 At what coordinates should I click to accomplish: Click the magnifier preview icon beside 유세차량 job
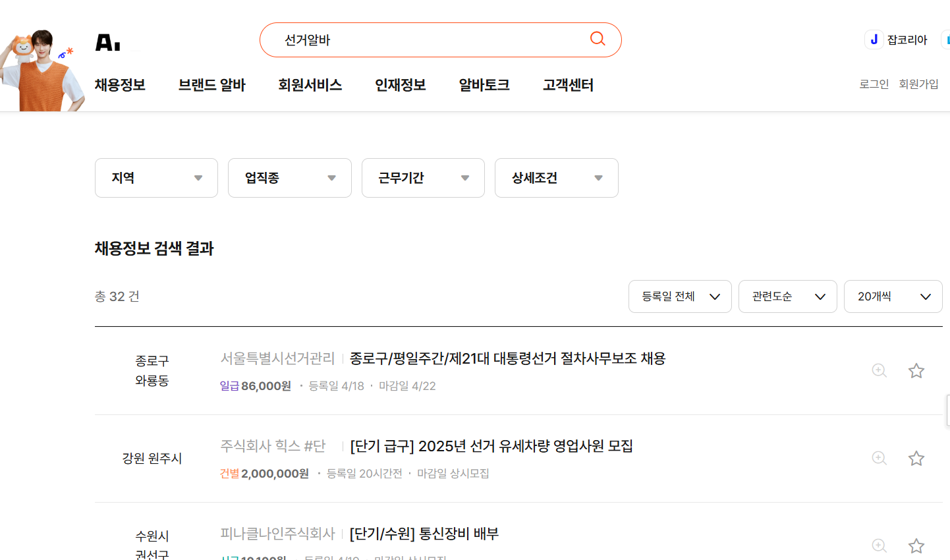point(879,459)
